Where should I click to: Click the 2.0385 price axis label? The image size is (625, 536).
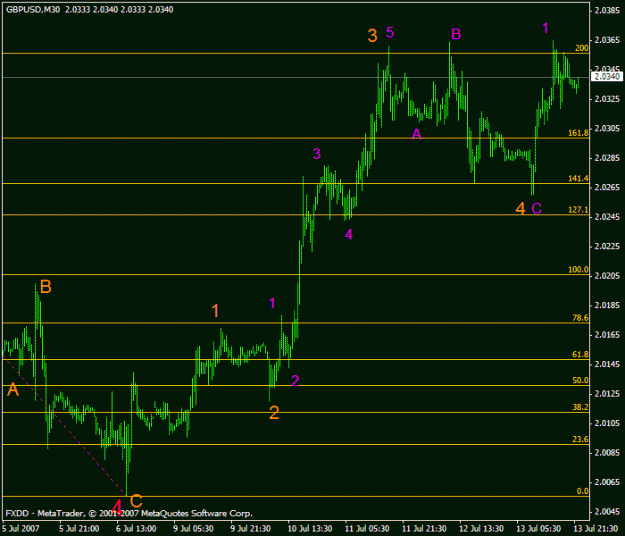tap(607, 11)
